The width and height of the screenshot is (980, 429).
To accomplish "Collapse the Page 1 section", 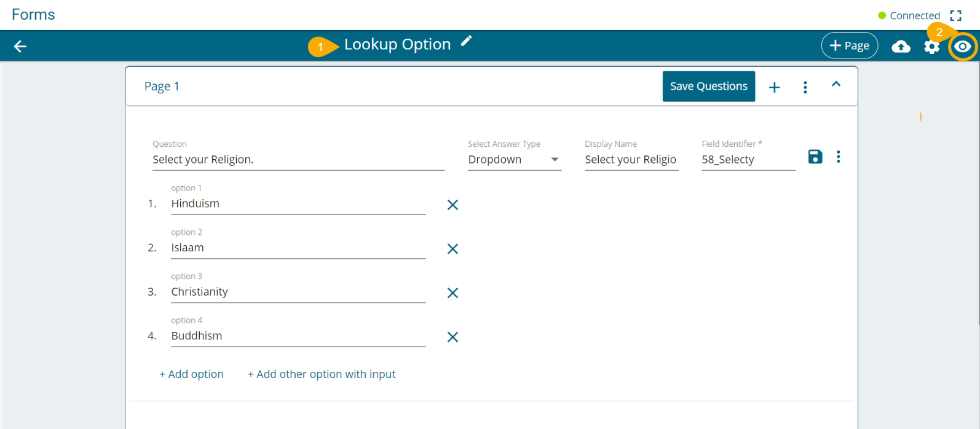I will pos(836,84).
